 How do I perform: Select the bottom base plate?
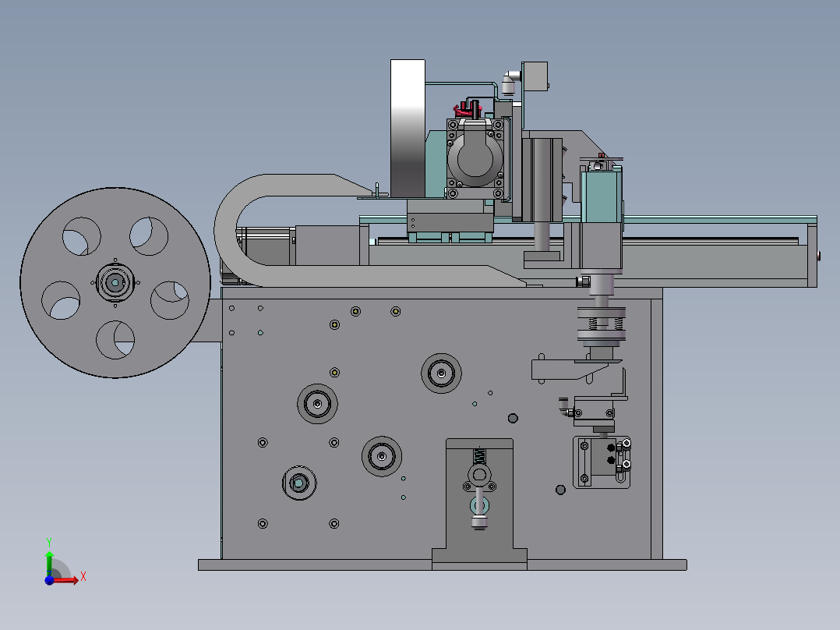pyautogui.click(x=443, y=565)
